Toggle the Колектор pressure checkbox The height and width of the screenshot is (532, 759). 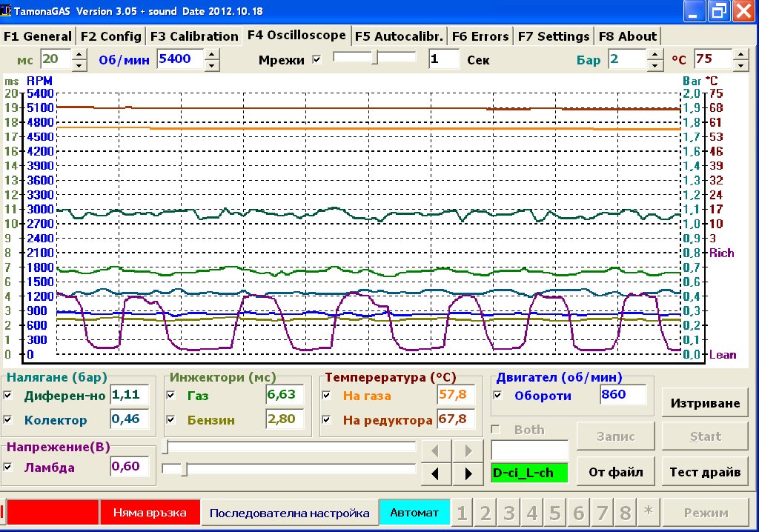pyautogui.click(x=8, y=419)
